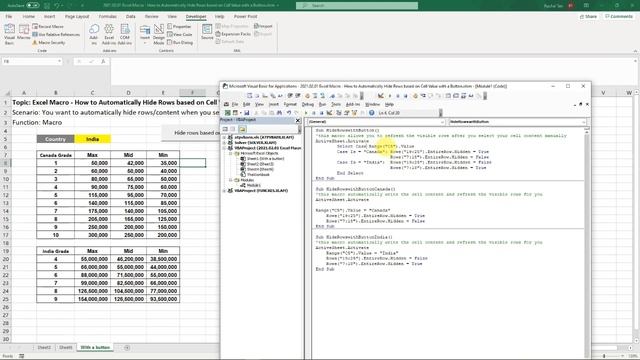Close the Project explorer pane
640x360 pixels.
tap(298, 120)
